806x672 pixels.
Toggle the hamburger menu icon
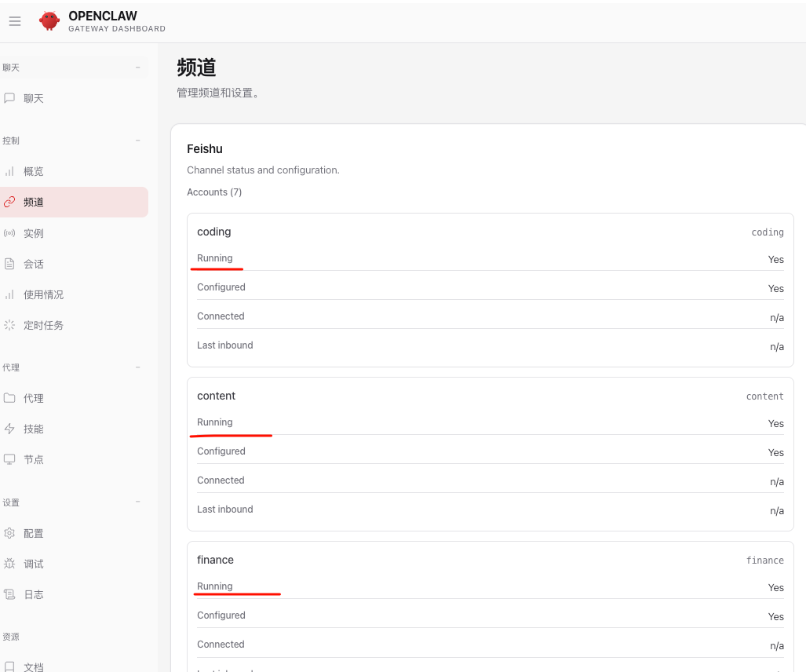coord(15,21)
